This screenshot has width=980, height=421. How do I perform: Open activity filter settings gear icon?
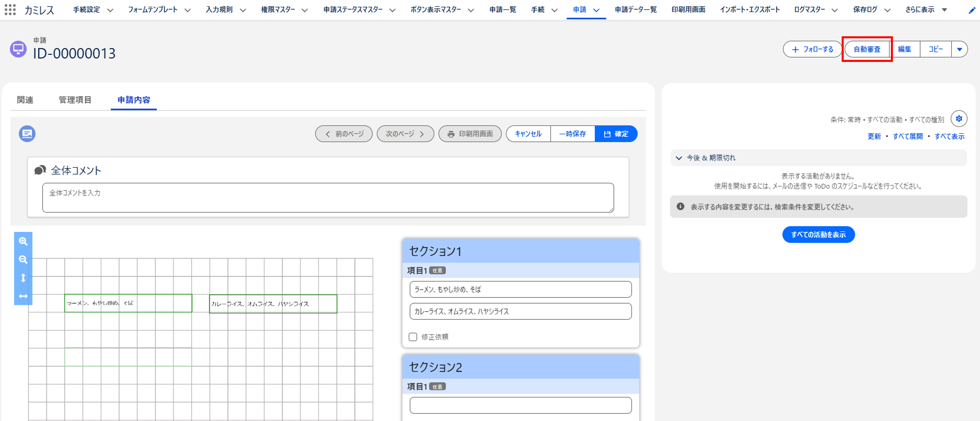click(x=959, y=119)
